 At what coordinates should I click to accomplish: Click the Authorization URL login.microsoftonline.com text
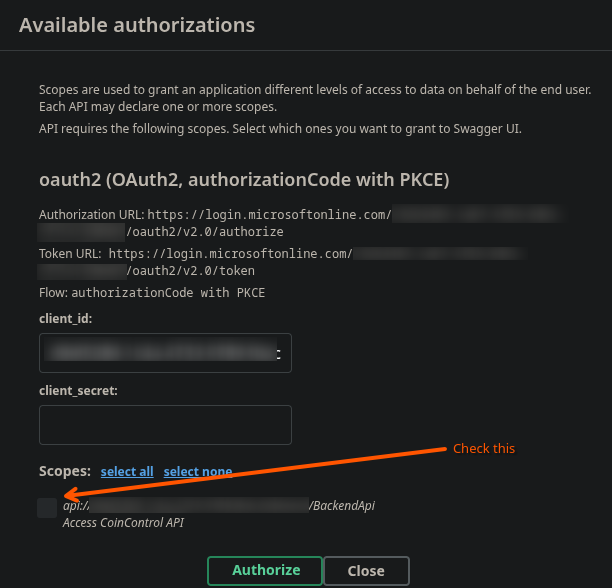[268, 215]
